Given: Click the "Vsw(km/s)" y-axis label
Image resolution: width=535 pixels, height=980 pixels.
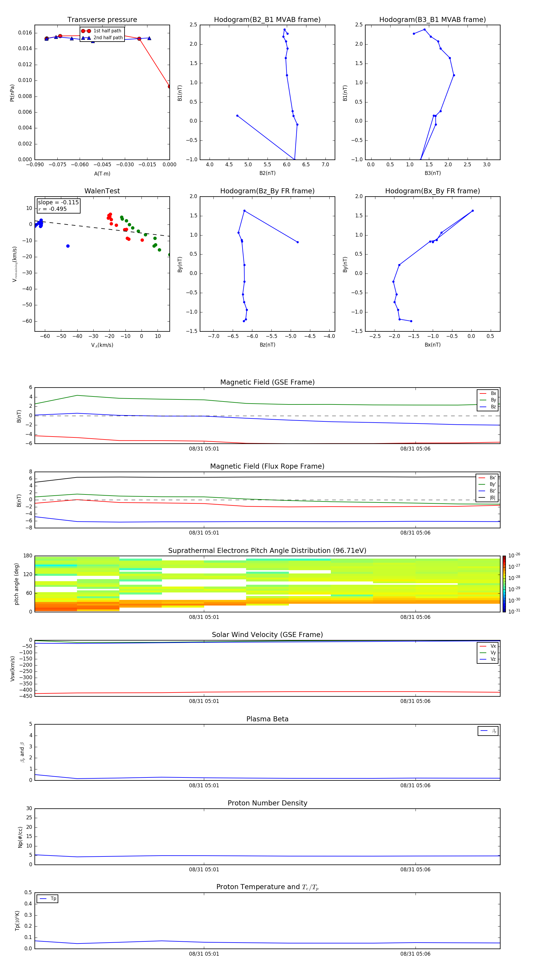Looking at the screenshot, I should [x=12, y=668].
